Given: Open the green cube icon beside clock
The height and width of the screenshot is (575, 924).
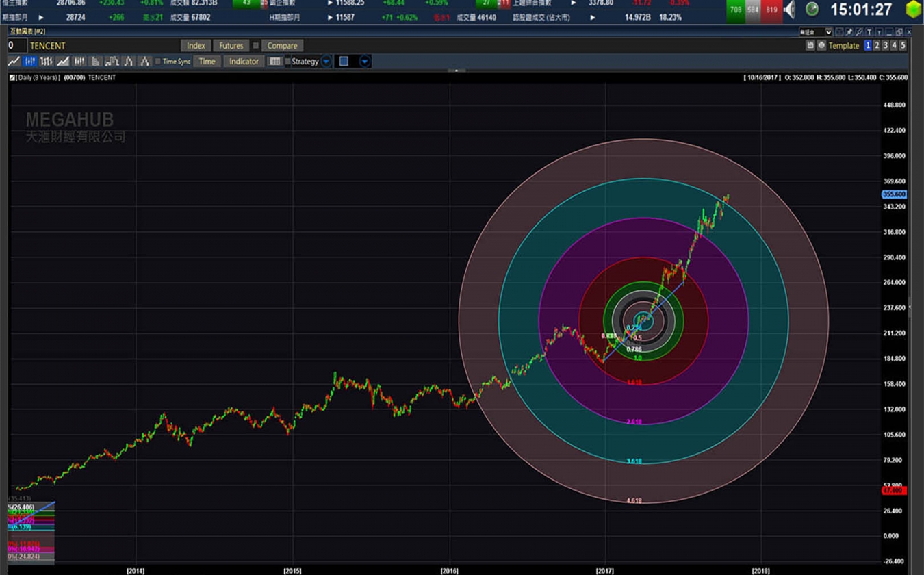Looking at the screenshot, I should click(913, 10).
